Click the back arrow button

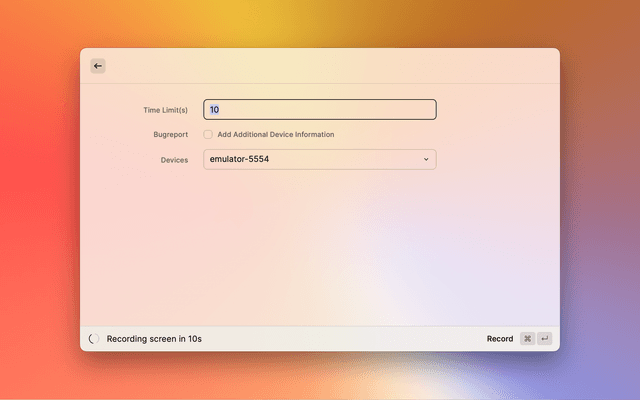point(98,66)
